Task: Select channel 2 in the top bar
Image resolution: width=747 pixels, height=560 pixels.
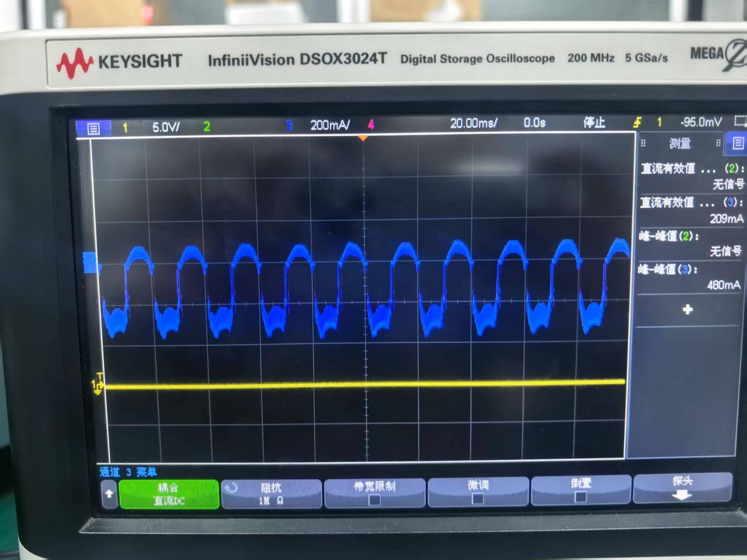Action: [x=207, y=127]
